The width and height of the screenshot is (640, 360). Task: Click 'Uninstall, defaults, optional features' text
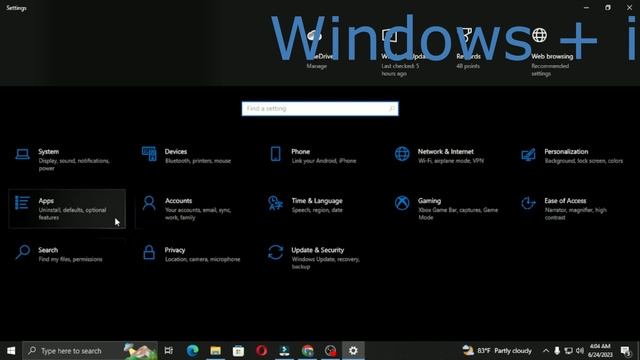(x=72, y=214)
